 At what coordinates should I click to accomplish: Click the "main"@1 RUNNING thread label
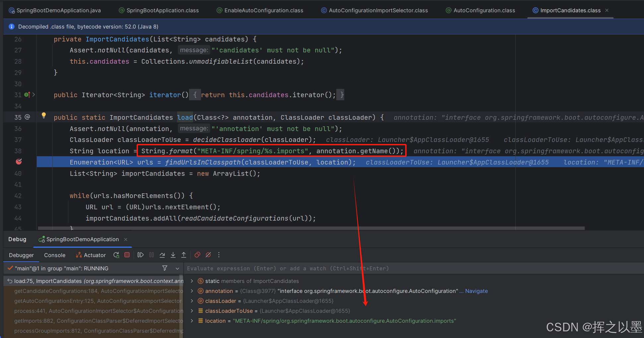pyautogui.click(x=62, y=268)
